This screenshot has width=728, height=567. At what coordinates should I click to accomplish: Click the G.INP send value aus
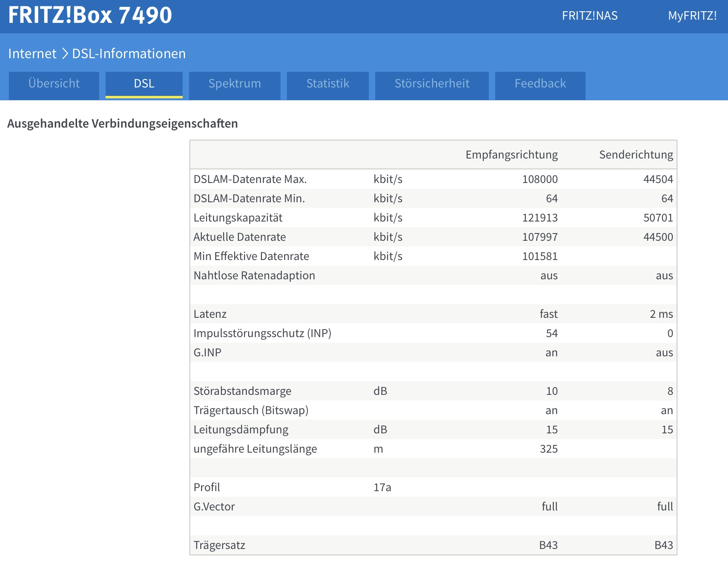point(664,352)
